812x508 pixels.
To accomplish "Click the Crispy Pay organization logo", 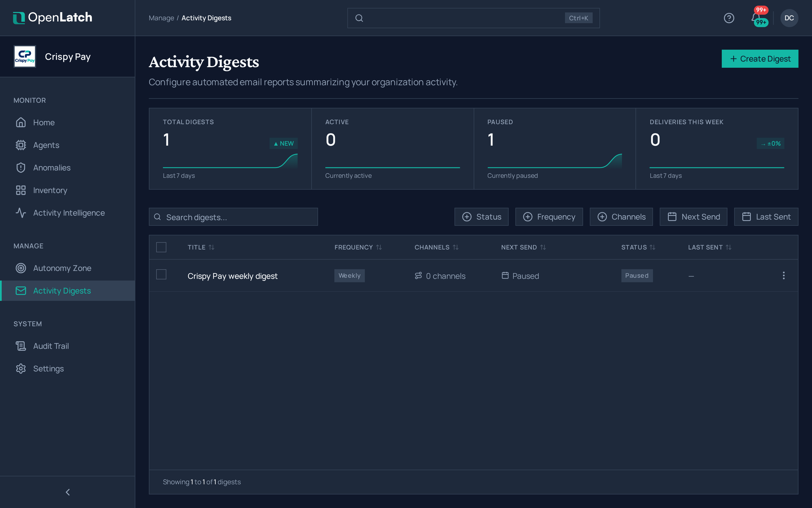I will pos(25,56).
